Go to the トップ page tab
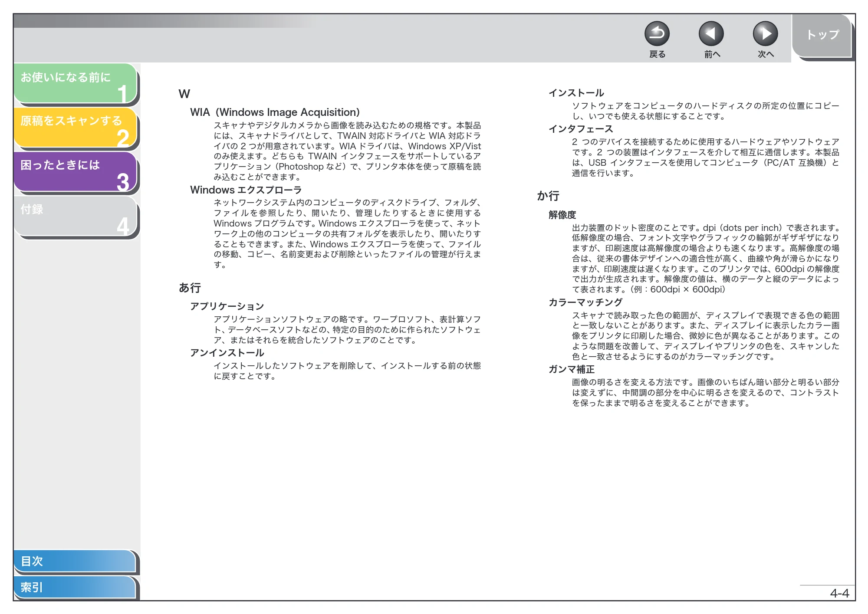The width and height of the screenshot is (868, 614). (x=822, y=36)
